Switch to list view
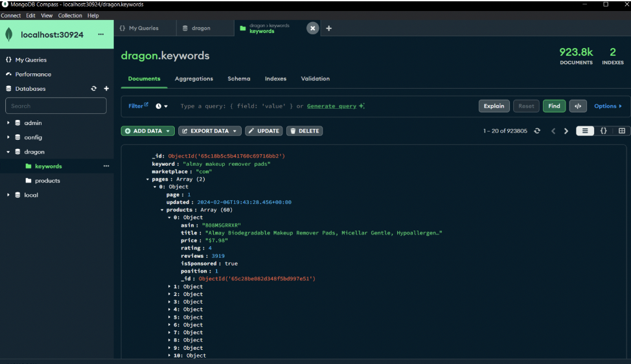This screenshot has width=631, height=364. click(x=585, y=131)
